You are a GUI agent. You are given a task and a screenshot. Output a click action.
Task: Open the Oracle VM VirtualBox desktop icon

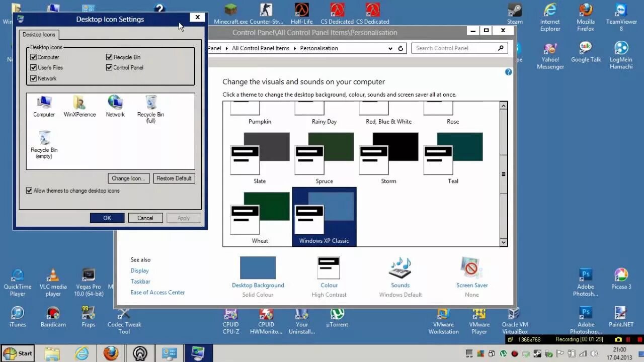pos(515,320)
